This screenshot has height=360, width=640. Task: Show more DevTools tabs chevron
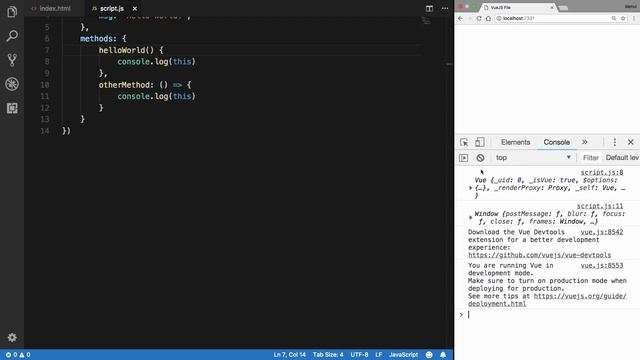click(584, 142)
